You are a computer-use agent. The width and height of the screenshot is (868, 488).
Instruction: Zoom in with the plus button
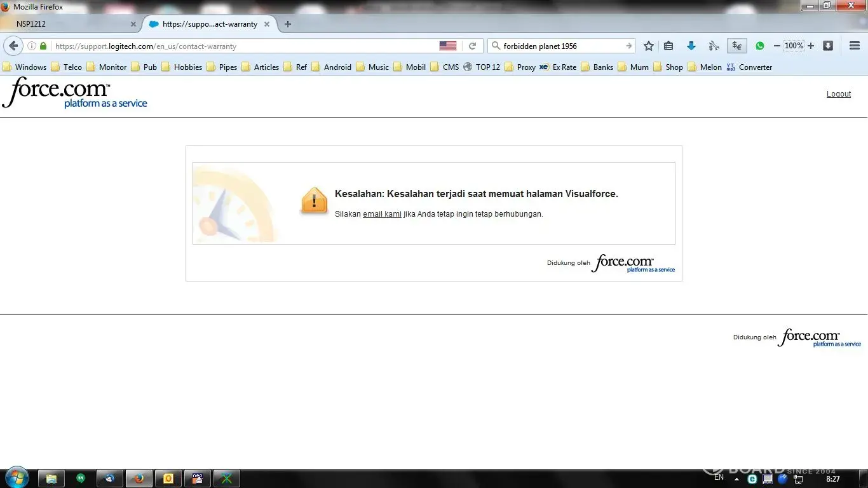click(811, 46)
